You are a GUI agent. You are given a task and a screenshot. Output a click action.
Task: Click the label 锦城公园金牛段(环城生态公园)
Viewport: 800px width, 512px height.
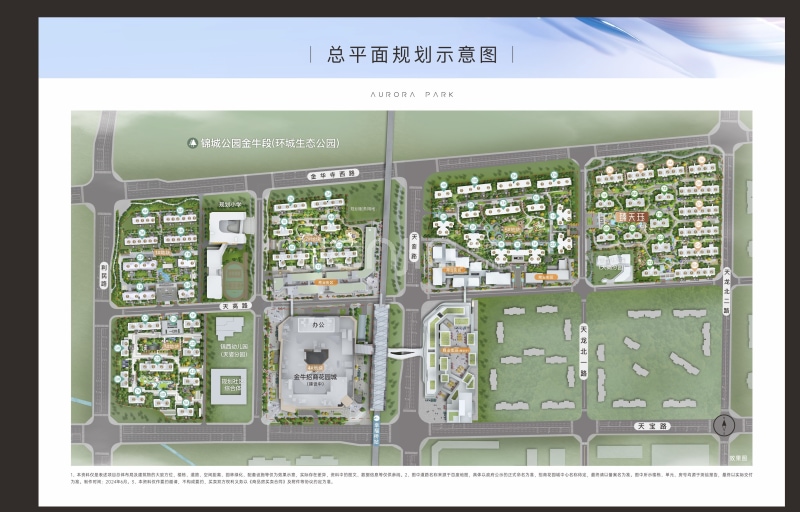(270, 143)
